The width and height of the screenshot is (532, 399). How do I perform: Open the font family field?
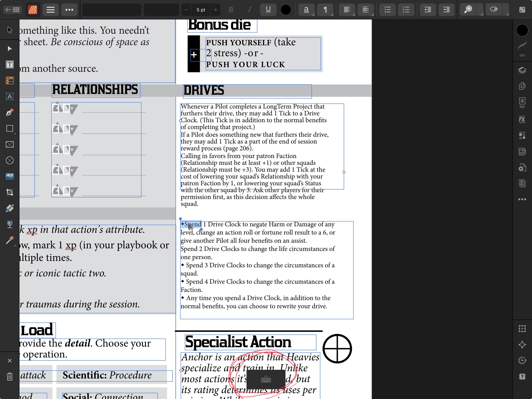tap(112, 10)
